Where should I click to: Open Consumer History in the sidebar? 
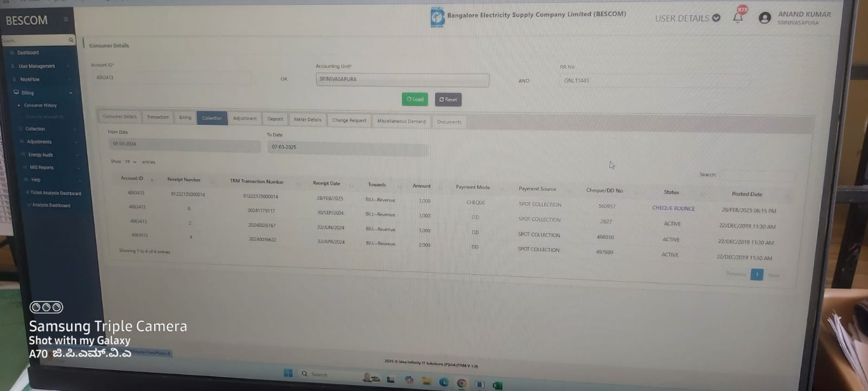point(40,105)
